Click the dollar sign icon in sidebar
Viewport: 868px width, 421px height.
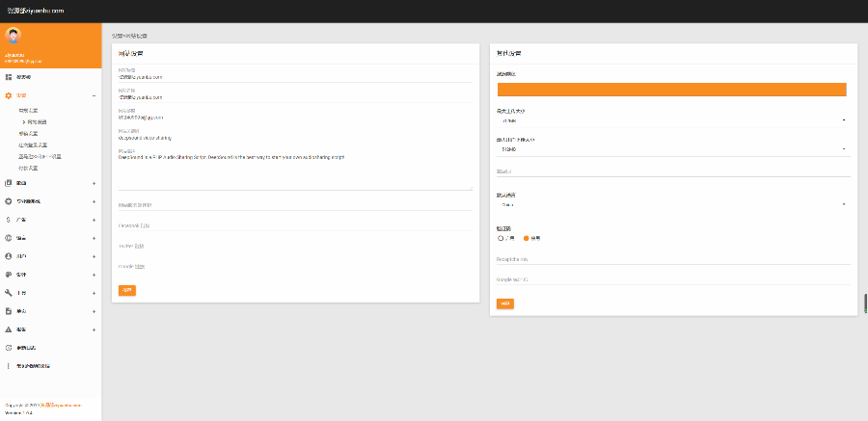[9, 220]
